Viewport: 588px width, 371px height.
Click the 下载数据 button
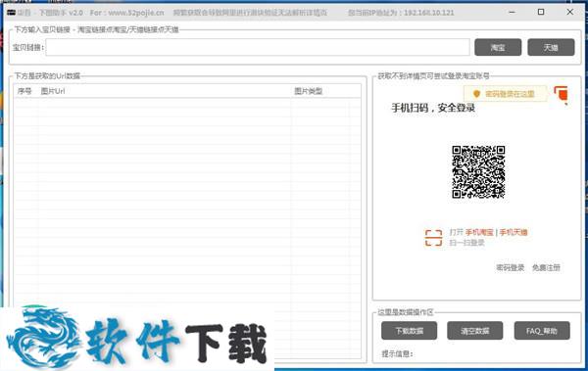409,331
